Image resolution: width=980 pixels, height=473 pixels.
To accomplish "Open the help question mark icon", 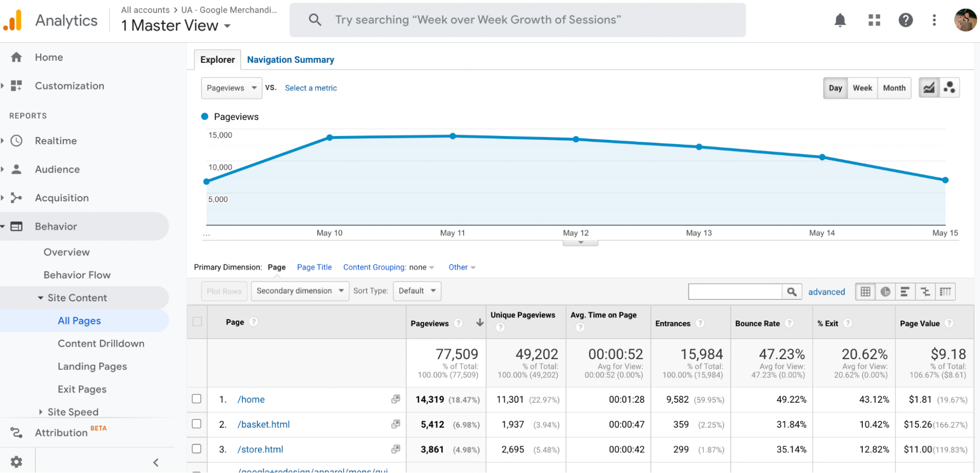I will click(905, 20).
